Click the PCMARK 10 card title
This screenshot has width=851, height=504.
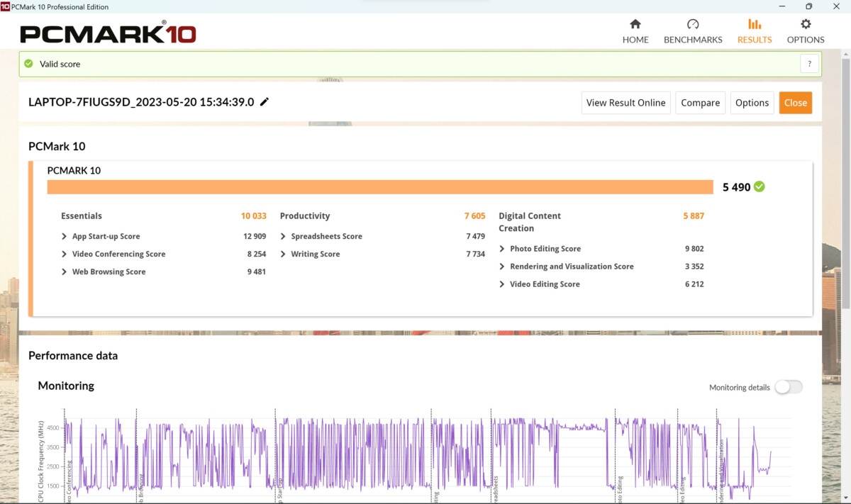pos(74,171)
